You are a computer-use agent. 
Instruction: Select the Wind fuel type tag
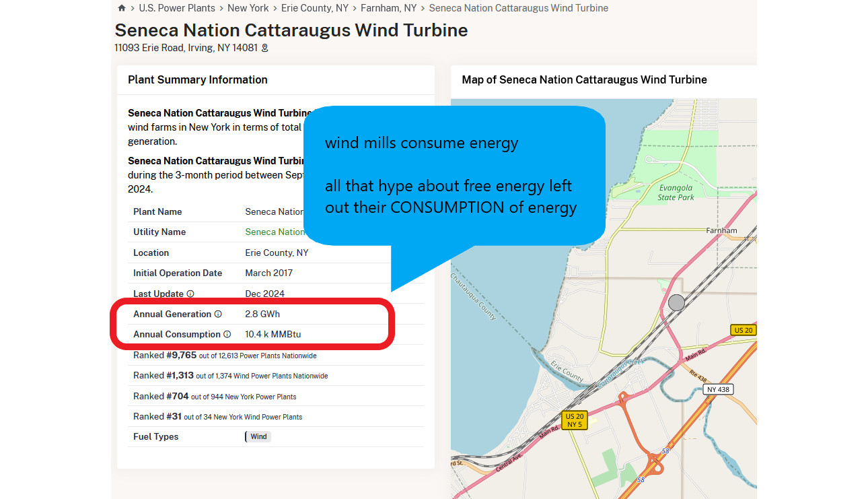pyautogui.click(x=258, y=436)
